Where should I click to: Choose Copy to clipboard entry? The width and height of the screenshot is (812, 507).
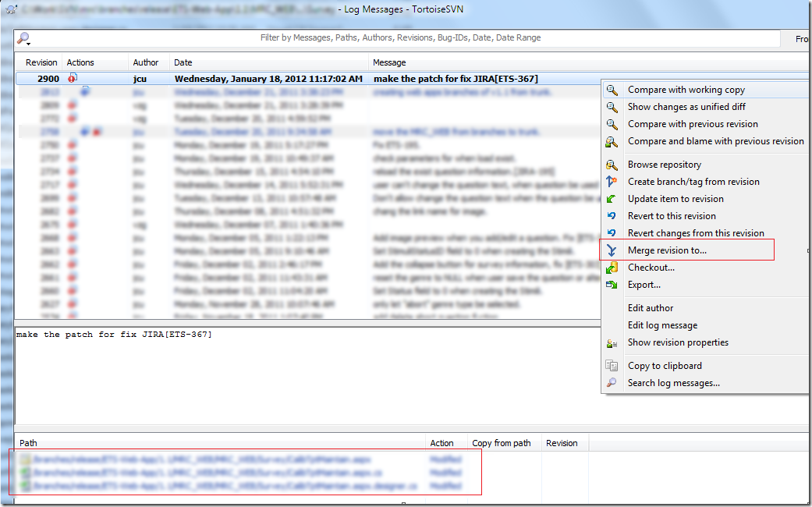[x=665, y=365]
